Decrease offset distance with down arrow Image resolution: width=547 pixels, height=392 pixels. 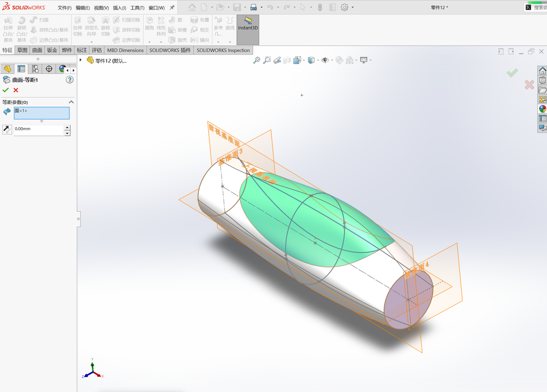pos(67,133)
